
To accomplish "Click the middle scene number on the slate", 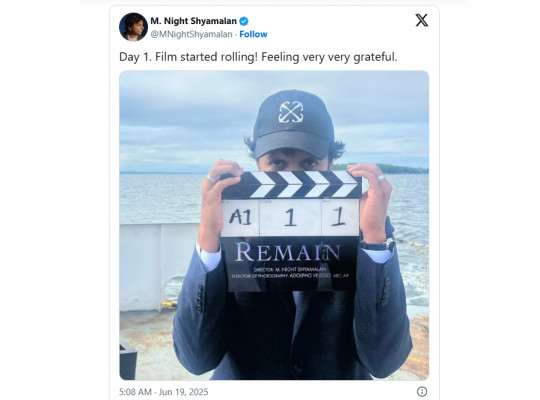I will click(290, 217).
